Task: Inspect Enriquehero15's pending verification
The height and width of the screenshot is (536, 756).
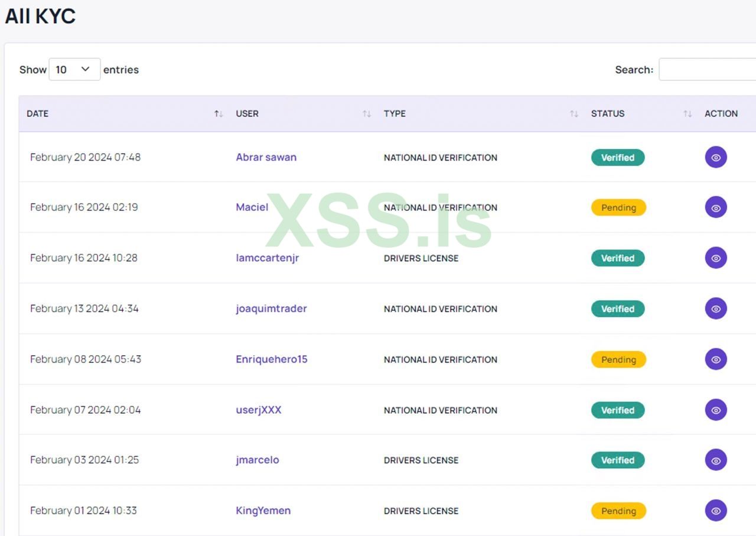Action: point(716,359)
